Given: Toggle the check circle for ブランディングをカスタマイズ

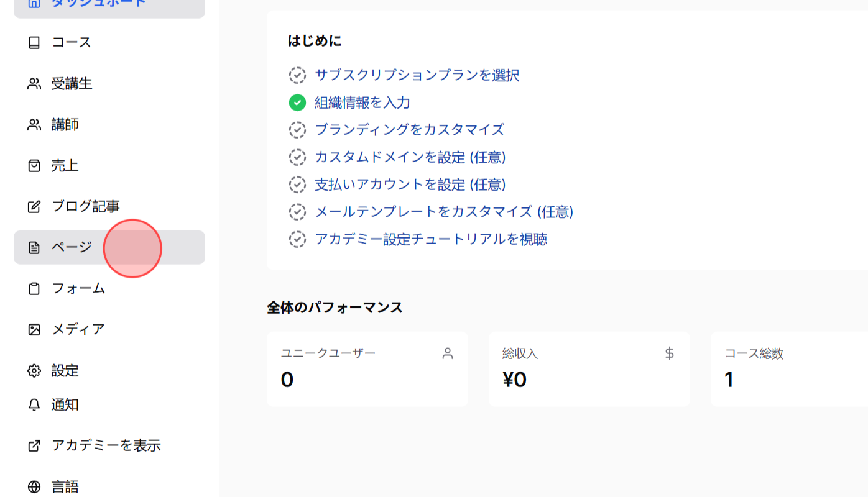Looking at the screenshot, I should [298, 130].
